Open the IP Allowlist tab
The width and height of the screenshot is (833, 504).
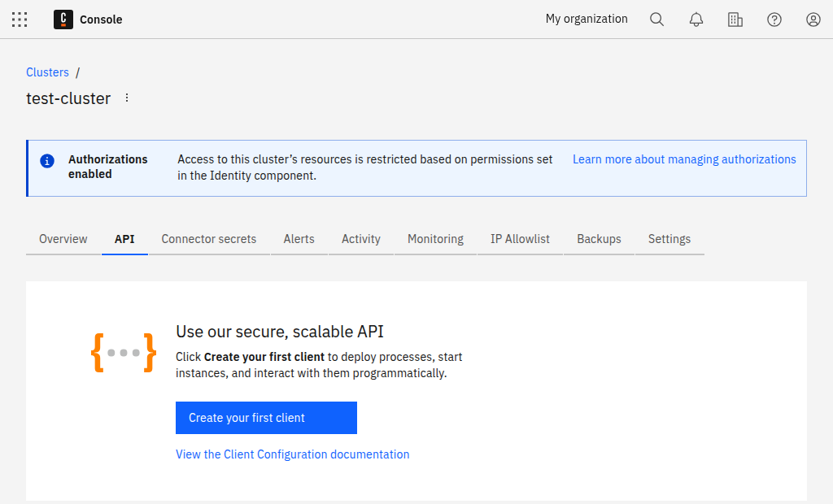(x=520, y=239)
